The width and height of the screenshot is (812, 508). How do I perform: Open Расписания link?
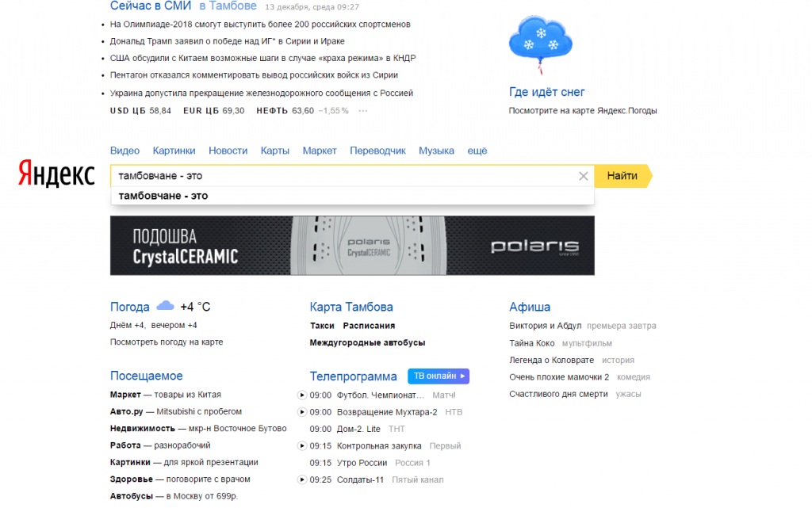(x=369, y=326)
